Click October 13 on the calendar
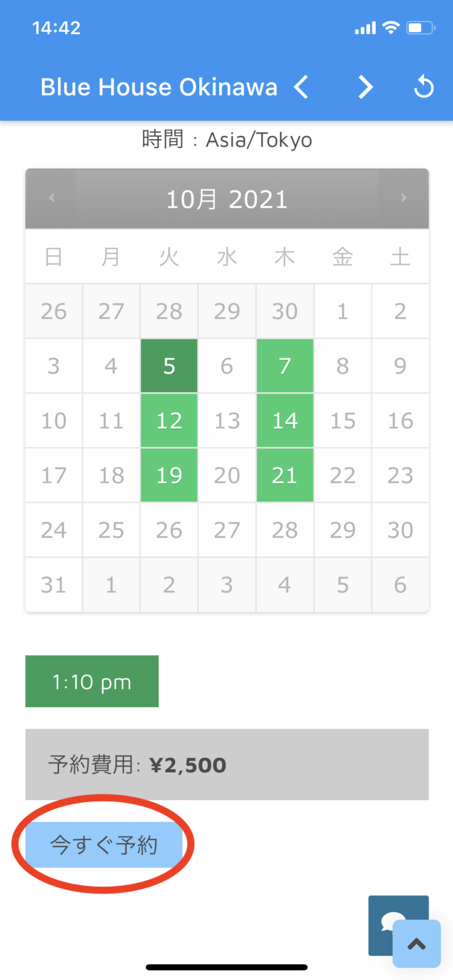Image resolution: width=453 pixels, height=980 pixels. click(x=227, y=421)
